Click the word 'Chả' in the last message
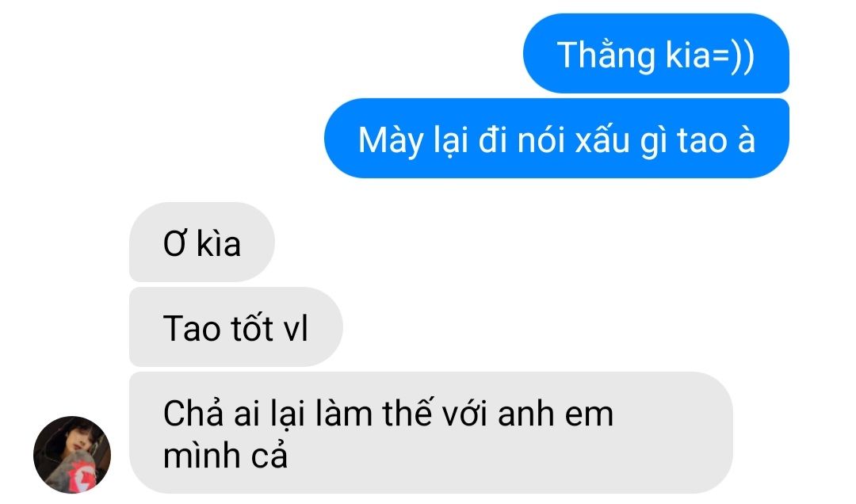This screenshot has height=504, width=856. (193, 413)
